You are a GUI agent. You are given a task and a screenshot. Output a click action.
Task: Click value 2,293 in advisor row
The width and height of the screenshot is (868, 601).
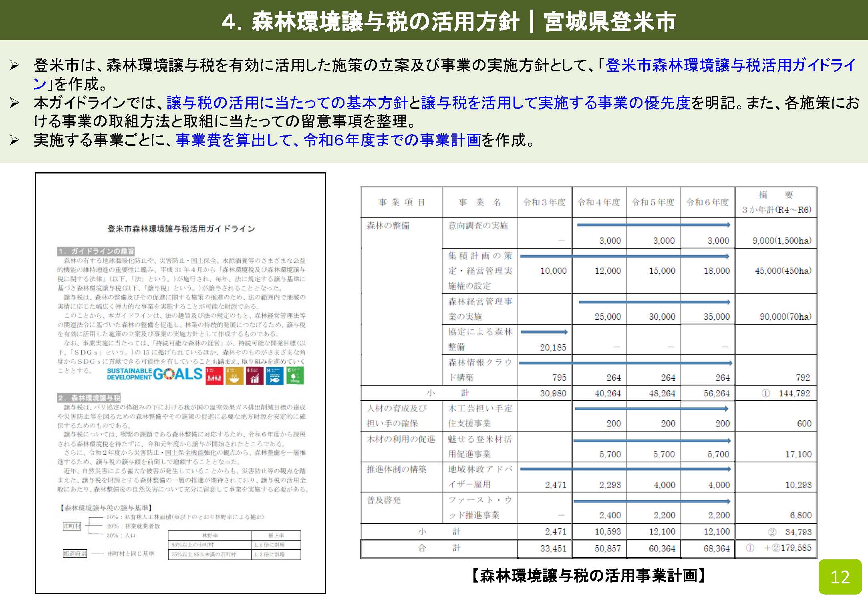(x=610, y=485)
